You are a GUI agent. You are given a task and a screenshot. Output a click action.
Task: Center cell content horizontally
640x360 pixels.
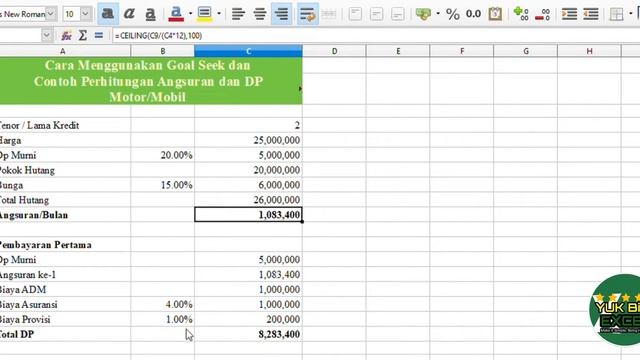pyautogui.click(x=260, y=14)
